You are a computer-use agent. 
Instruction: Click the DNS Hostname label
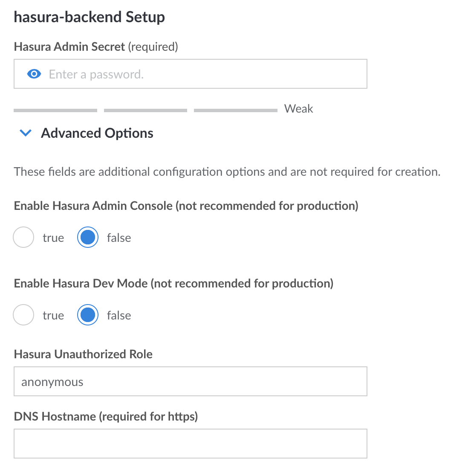(106, 416)
